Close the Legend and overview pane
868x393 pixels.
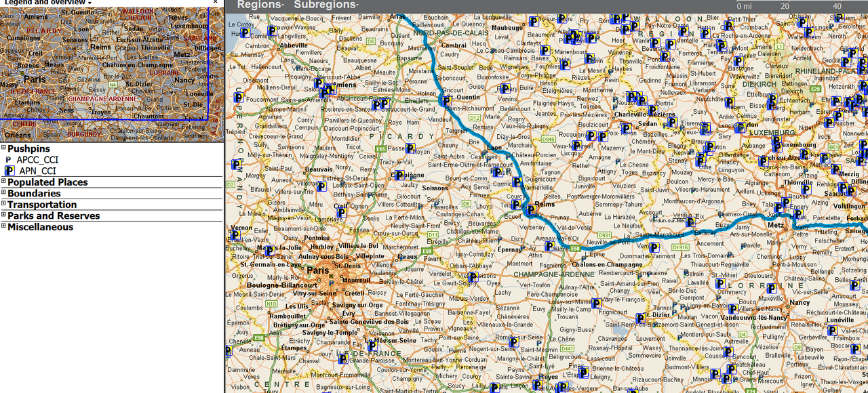[216, 3]
